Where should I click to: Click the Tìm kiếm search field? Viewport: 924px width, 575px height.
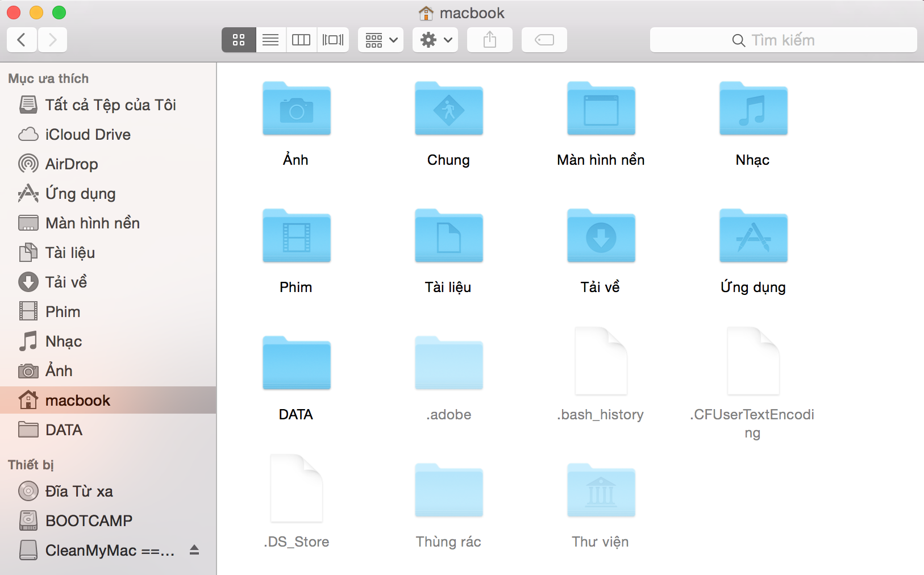click(x=783, y=40)
